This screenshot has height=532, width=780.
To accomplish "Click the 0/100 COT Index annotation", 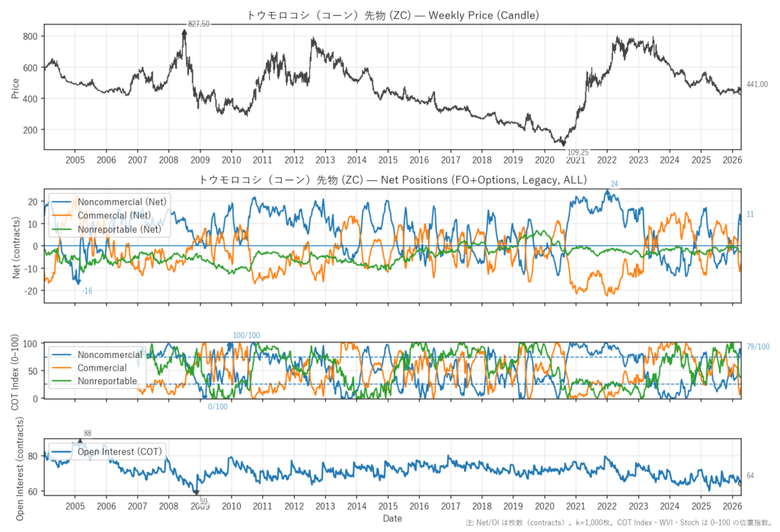I will [x=218, y=406].
